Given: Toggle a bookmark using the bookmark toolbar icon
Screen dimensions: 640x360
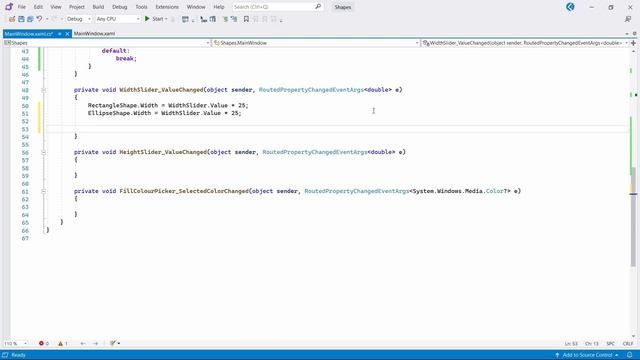Looking at the screenshot, I should click(x=246, y=19).
